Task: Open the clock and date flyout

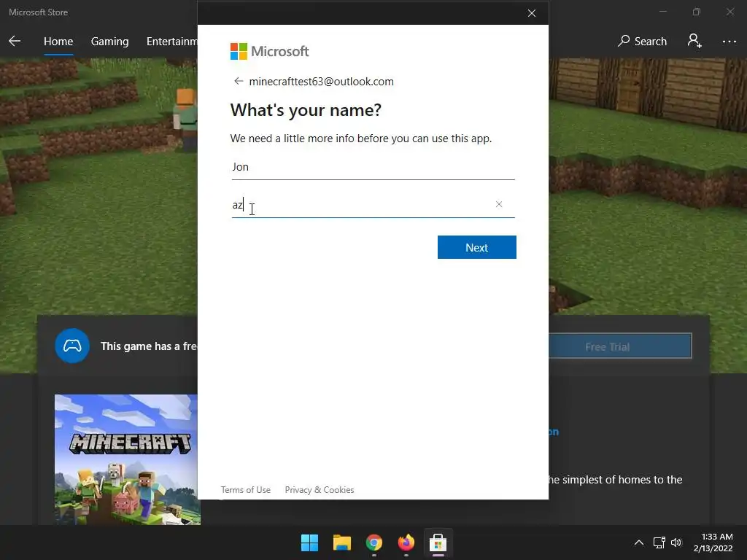Action: point(713,542)
